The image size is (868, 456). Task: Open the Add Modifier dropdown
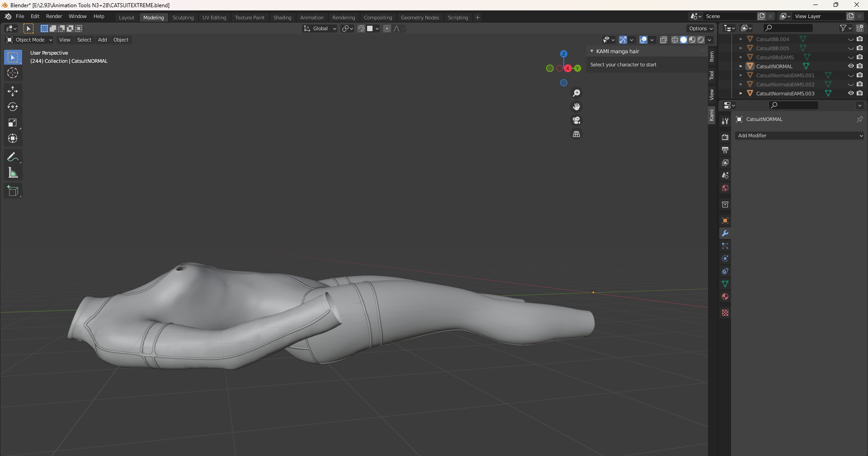pyautogui.click(x=799, y=136)
